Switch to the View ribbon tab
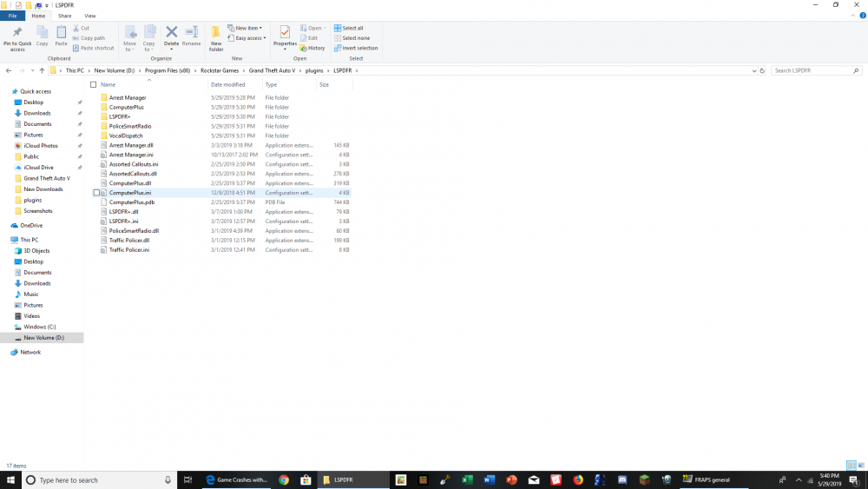Image resolution: width=868 pixels, height=489 pixels. click(x=89, y=16)
